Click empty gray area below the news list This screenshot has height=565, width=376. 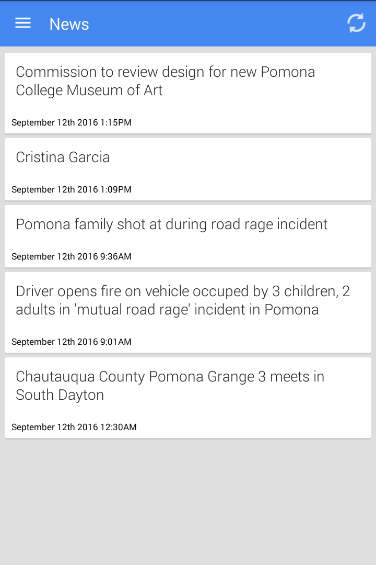[x=188, y=501]
